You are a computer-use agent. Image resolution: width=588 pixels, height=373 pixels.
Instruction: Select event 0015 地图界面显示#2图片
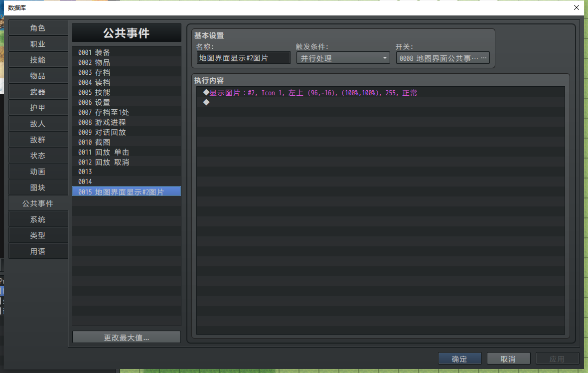(127, 192)
